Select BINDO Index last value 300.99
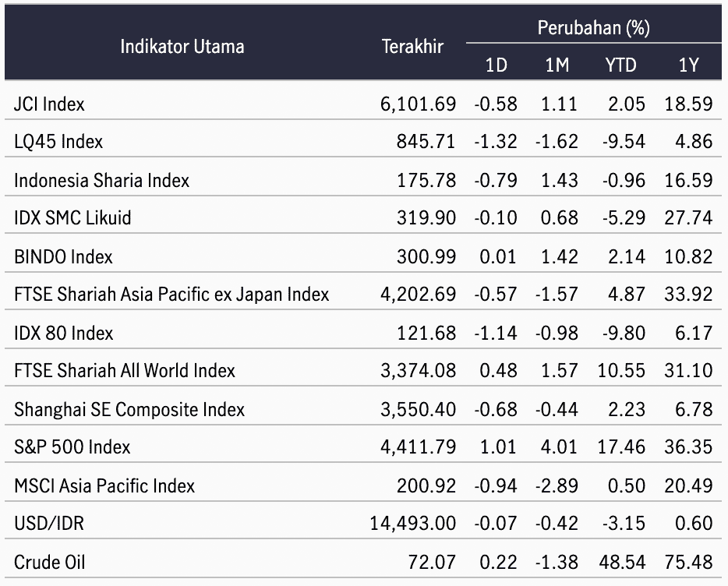Screen dimensions: 728x586 (x=426, y=257)
